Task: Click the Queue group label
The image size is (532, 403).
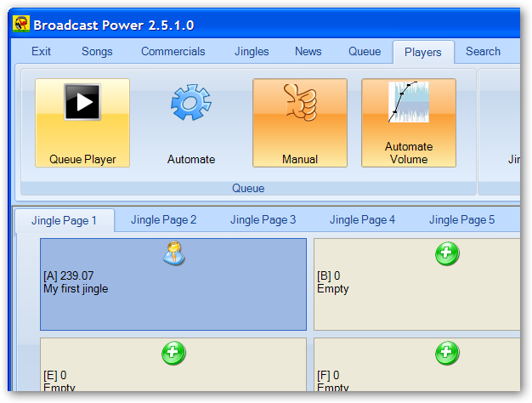Action: click(248, 188)
